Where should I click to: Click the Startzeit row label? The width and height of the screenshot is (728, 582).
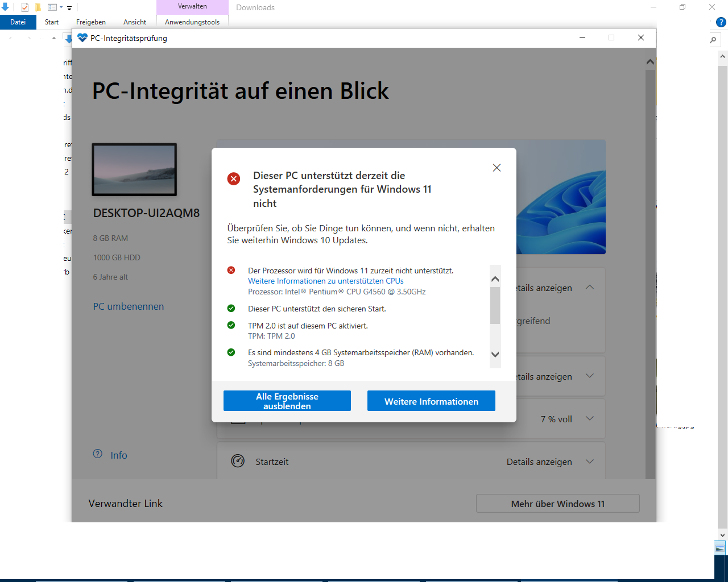(272, 462)
